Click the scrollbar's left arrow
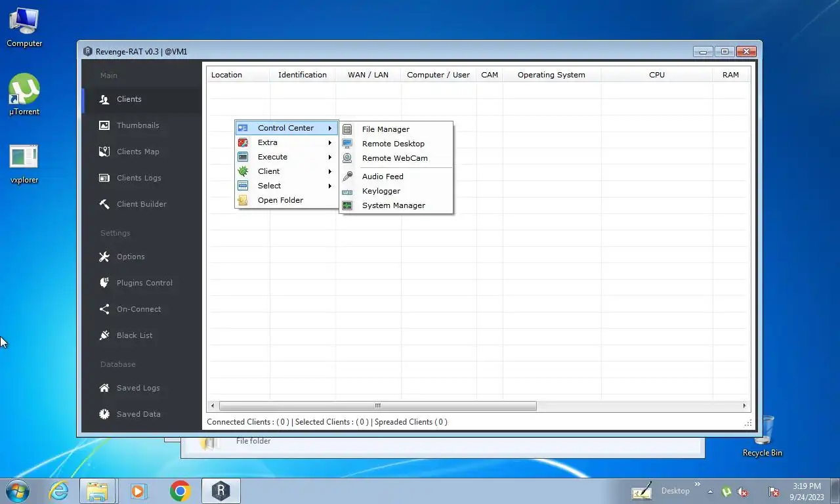This screenshot has width=840, height=504. (x=212, y=406)
